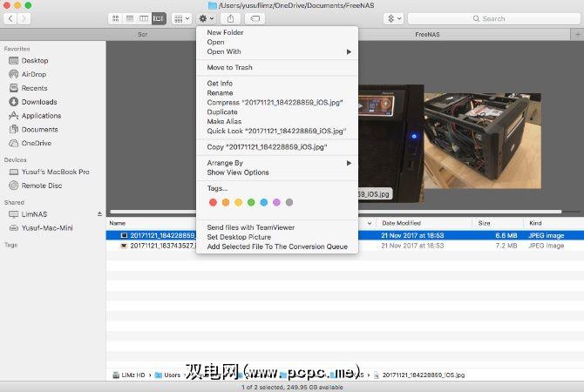
Task: Sort by the Size column header
Action: 498,223
